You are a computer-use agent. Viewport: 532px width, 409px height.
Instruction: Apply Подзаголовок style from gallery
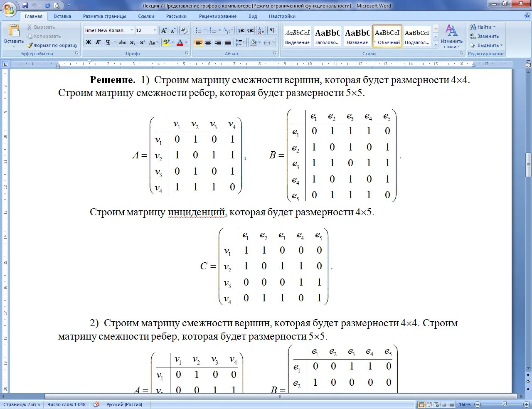(x=417, y=37)
